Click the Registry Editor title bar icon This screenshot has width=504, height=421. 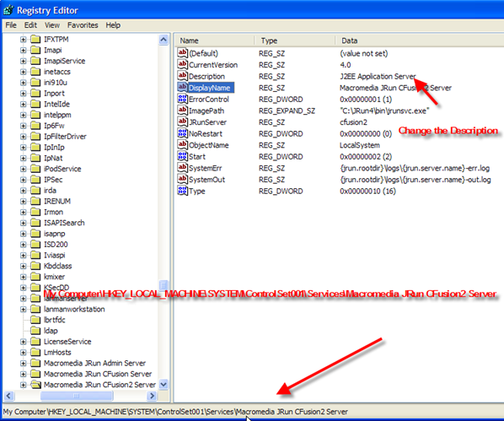point(8,10)
